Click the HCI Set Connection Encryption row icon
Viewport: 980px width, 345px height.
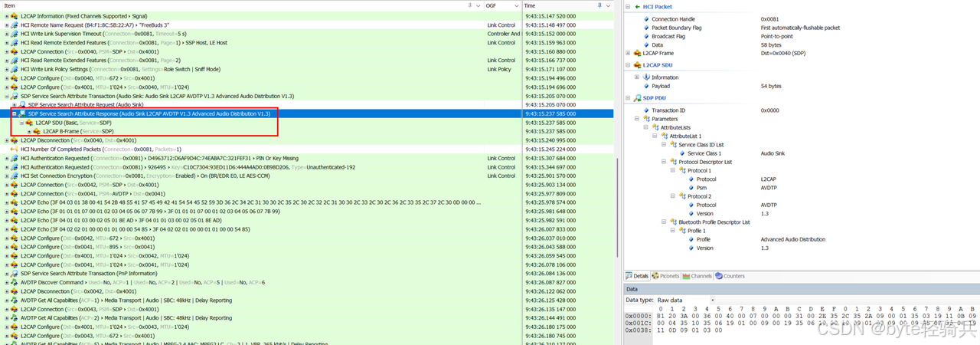(x=15, y=176)
